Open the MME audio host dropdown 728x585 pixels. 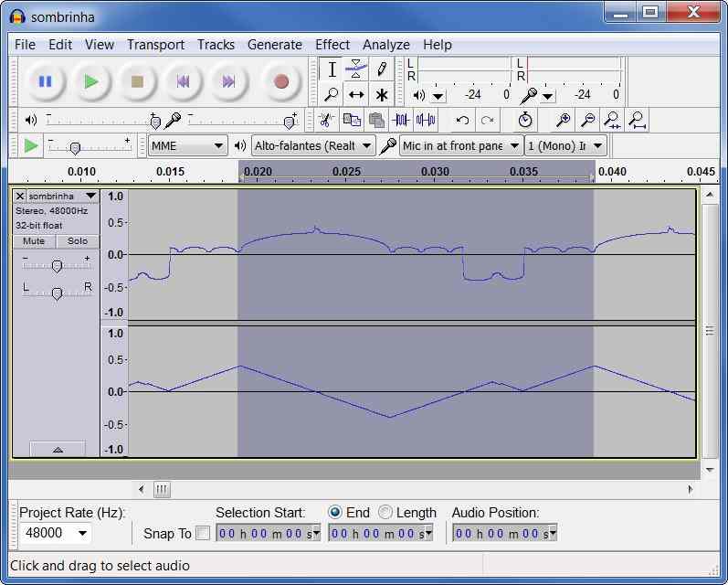pos(188,145)
